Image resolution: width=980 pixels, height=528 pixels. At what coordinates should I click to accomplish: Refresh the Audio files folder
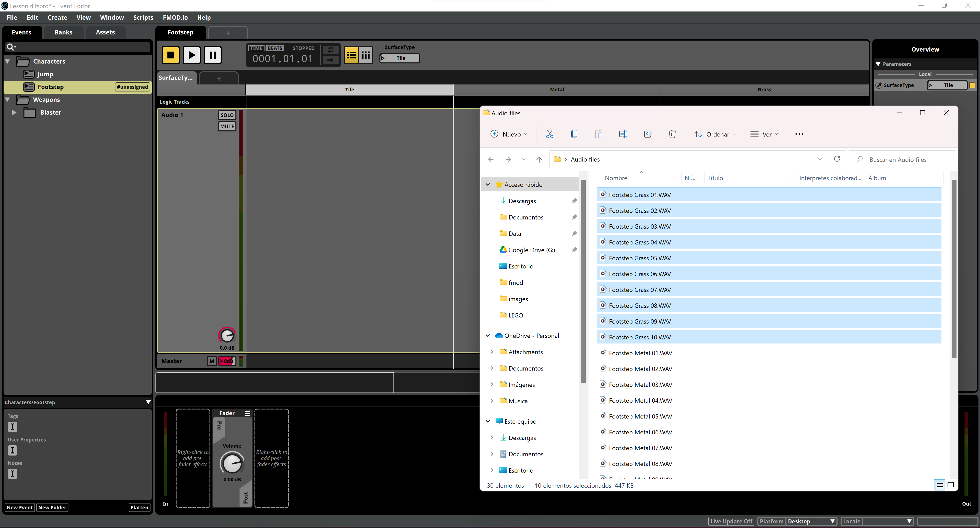[837, 159]
